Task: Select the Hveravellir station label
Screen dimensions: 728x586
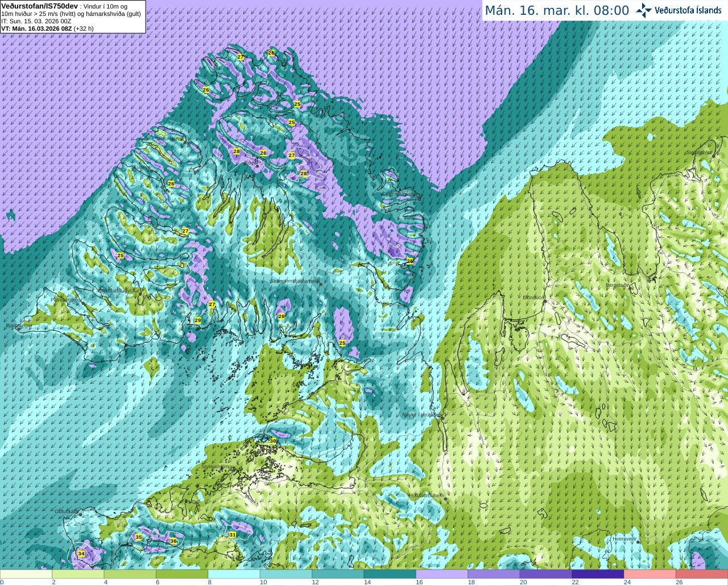Action: coord(624,538)
